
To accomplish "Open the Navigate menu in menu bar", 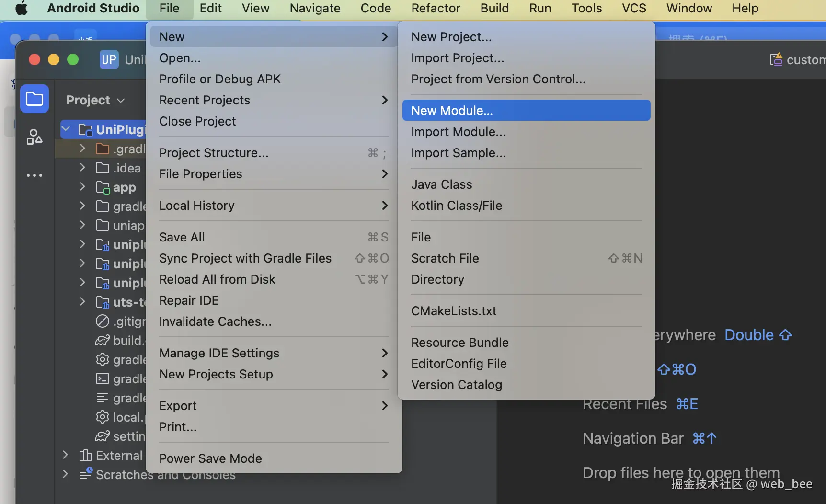I will [315, 8].
